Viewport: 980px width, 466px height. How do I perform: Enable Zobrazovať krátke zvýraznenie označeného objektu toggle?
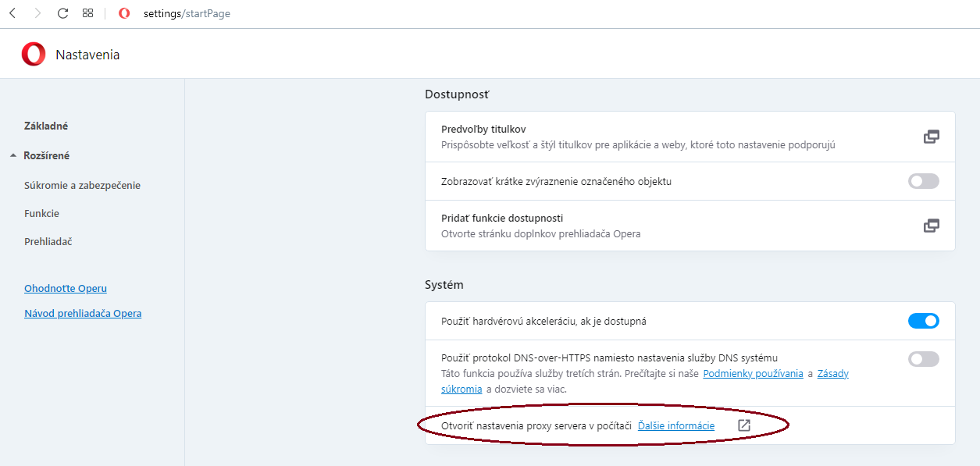924,181
